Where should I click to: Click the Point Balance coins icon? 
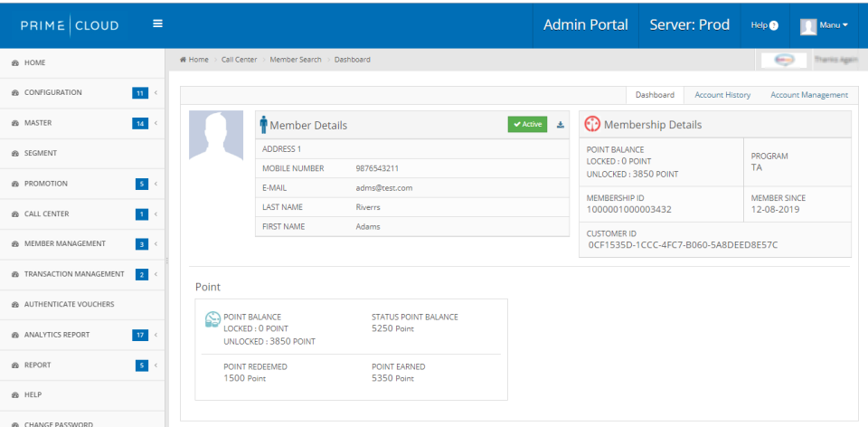[x=212, y=319]
